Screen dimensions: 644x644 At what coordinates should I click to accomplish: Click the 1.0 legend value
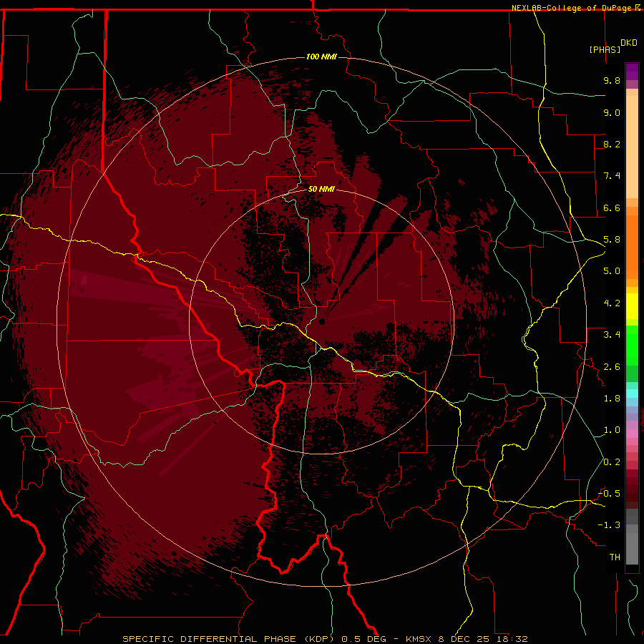(x=612, y=430)
